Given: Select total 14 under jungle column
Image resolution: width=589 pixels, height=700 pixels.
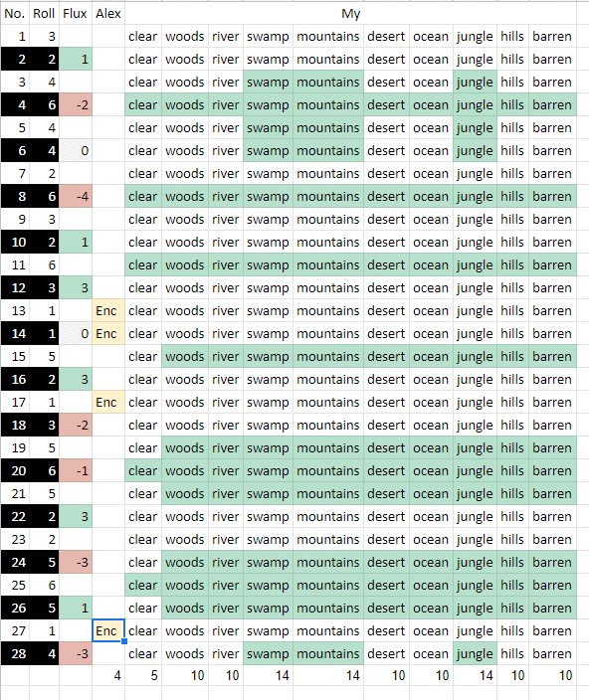Looking at the screenshot, I should [476, 675].
